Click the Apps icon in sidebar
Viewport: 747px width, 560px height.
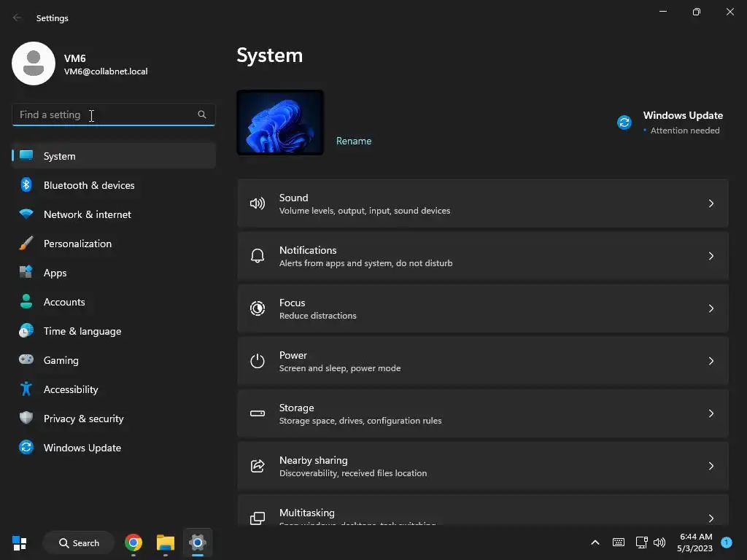[26, 272]
